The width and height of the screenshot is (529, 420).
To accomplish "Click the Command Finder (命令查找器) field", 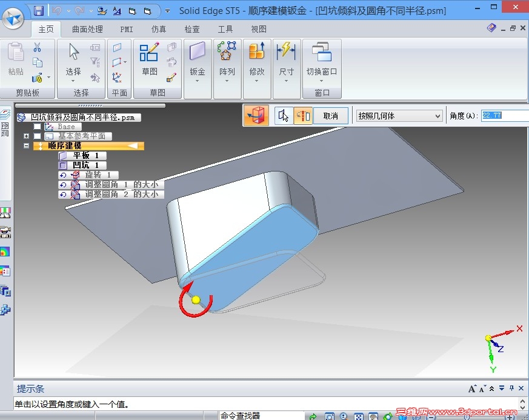I will point(261,416).
